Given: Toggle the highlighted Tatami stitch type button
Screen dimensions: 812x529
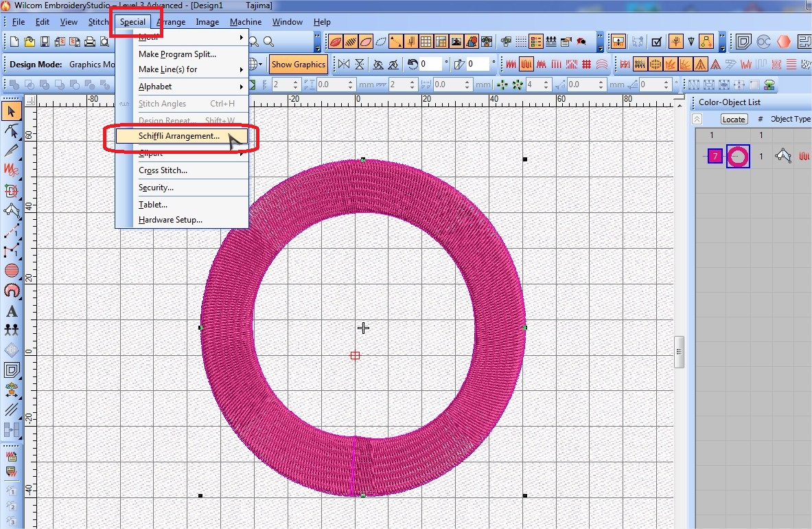Looking at the screenshot, I should [x=526, y=65].
